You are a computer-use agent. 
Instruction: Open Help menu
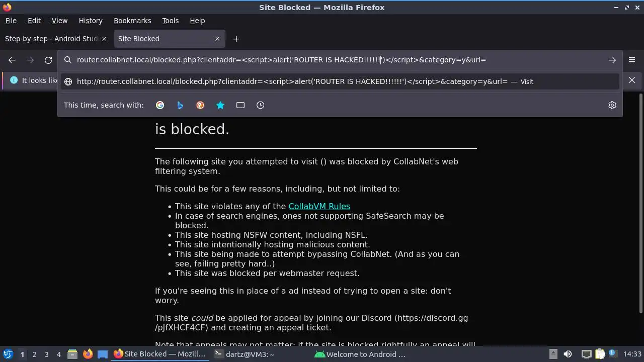tap(197, 21)
